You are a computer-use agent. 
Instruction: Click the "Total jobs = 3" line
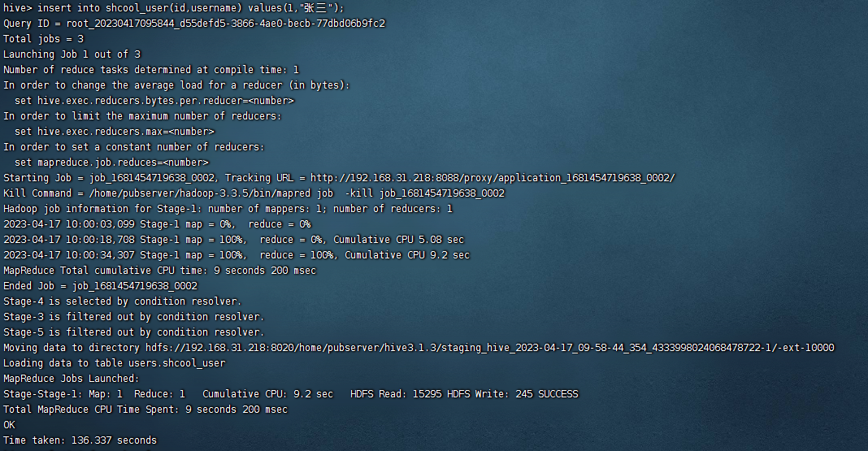[x=43, y=39]
